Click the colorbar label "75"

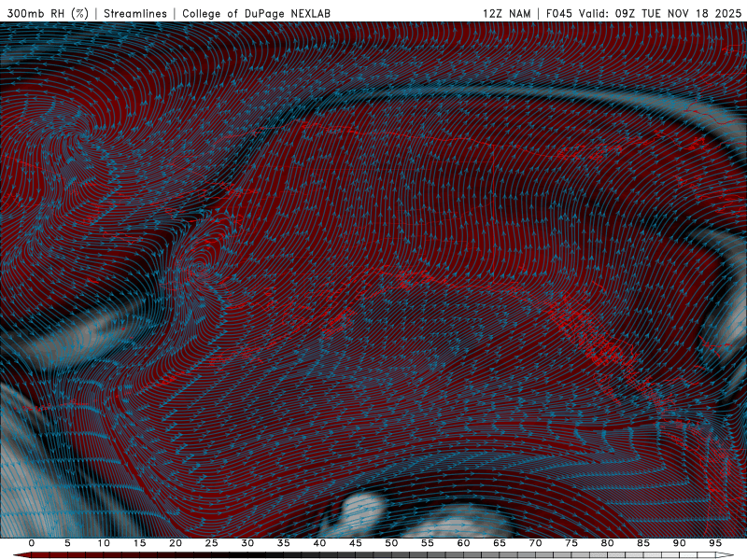571,543
